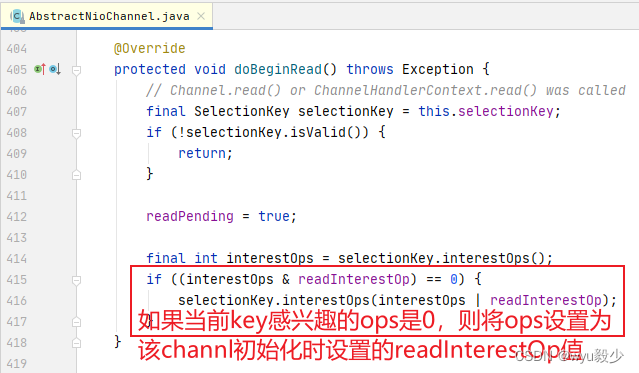Click the fold end marker at line 417

(76, 322)
